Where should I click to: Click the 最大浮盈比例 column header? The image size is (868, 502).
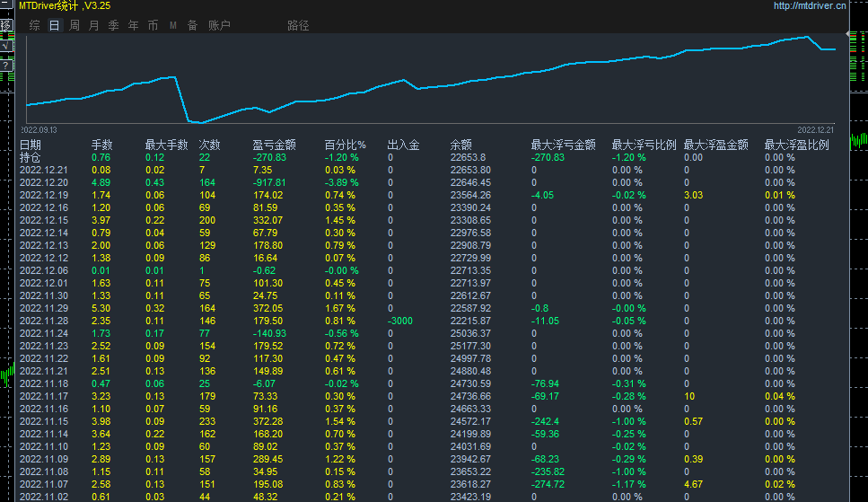pyautogui.click(x=796, y=145)
